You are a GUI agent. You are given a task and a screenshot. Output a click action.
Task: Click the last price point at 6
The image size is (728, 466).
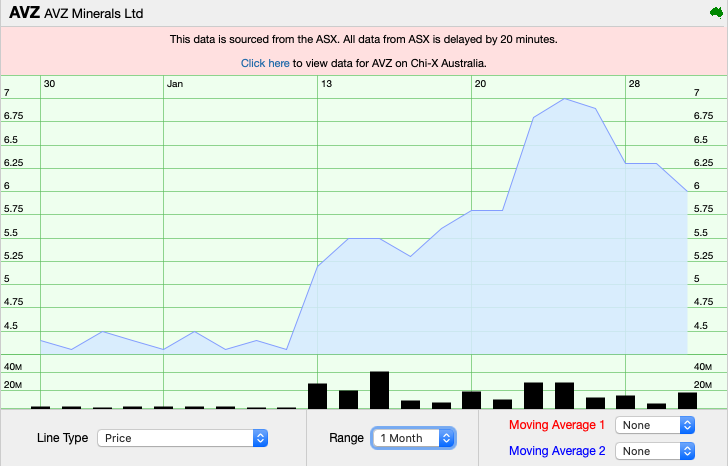coord(687,191)
